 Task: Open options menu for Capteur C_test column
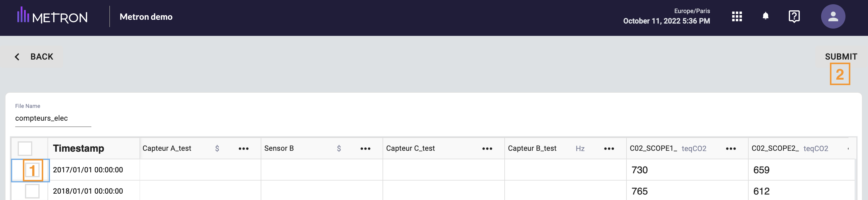point(487,149)
